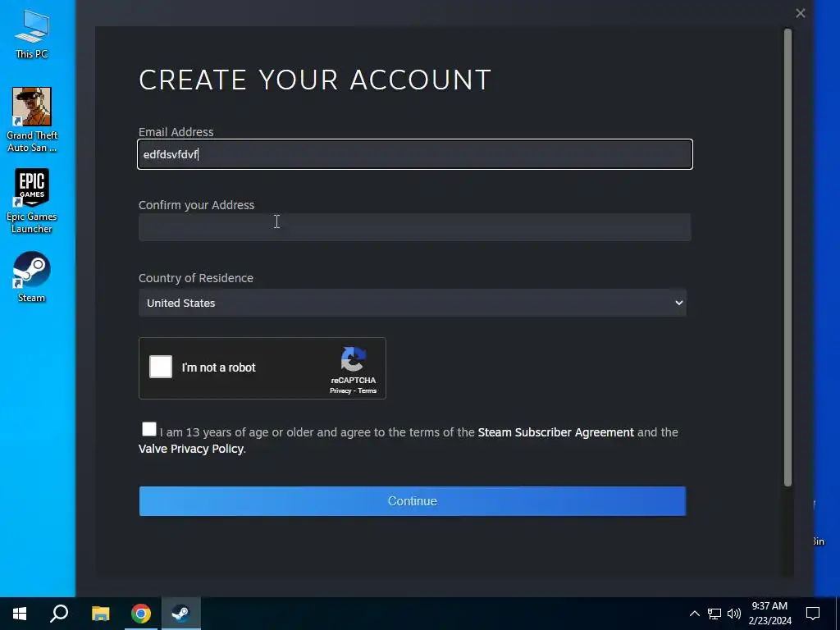Click the Email Address input field
Image resolution: width=840 pixels, height=630 pixels.
coord(415,154)
